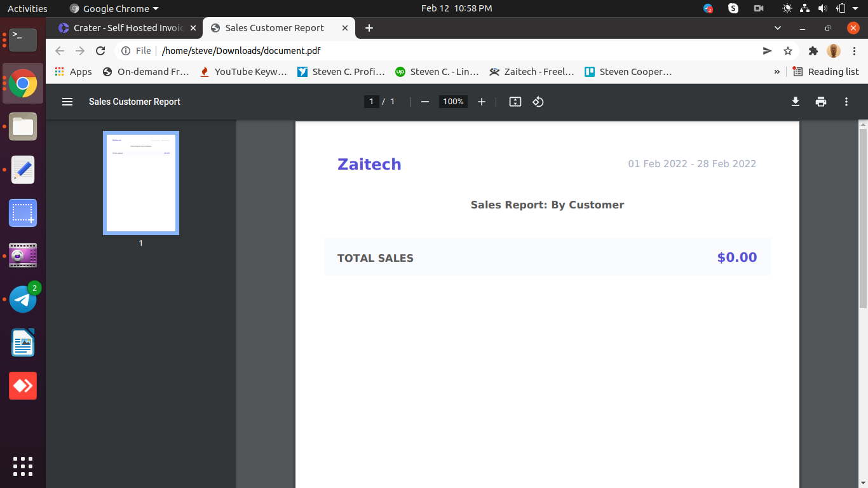This screenshot has height=488, width=868.
Task: Open the On-demand Fr… bookmark
Action: 146,72
